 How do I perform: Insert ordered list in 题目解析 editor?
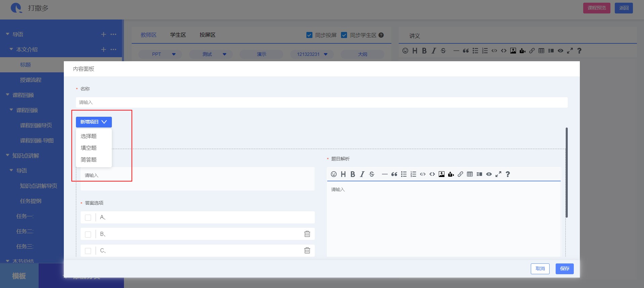pos(413,174)
